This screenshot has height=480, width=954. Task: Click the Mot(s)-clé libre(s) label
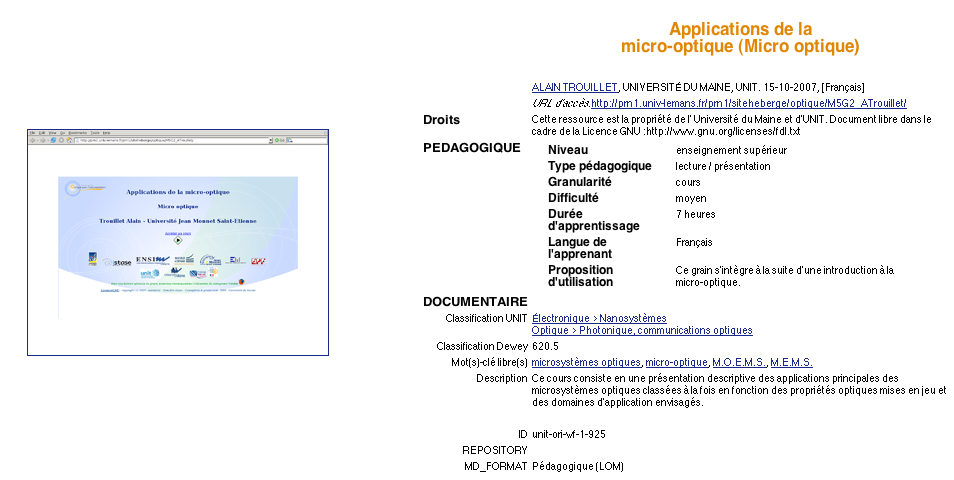pyautogui.click(x=489, y=363)
